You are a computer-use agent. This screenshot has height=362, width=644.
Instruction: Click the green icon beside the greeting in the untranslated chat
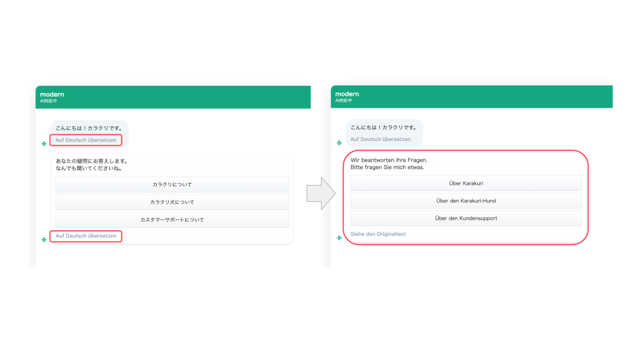(44, 143)
